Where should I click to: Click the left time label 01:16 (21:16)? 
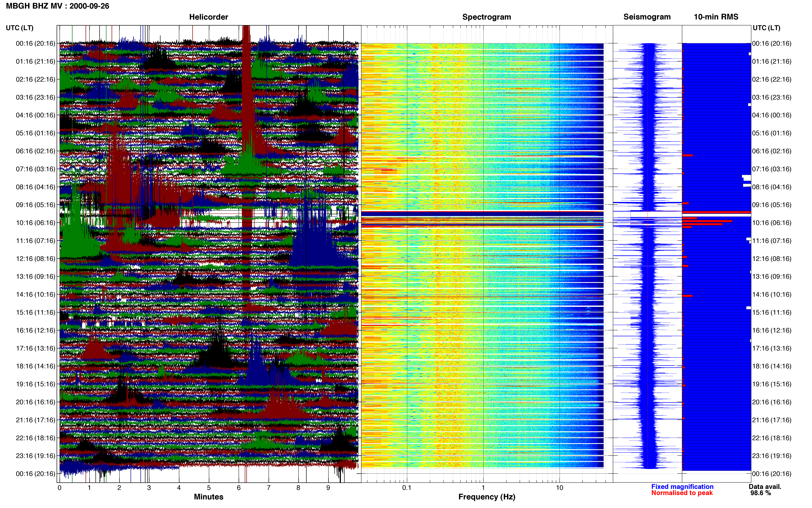click(x=36, y=61)
